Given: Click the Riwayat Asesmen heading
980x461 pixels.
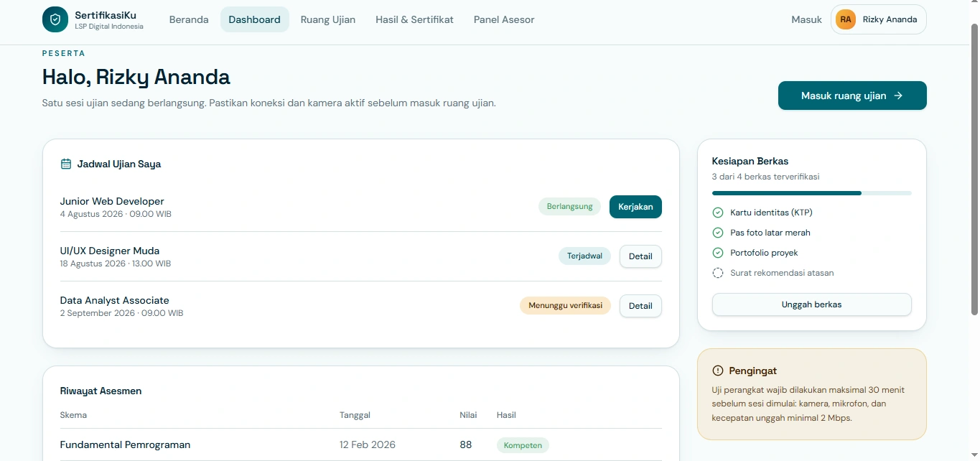Looking at the screenshot, I should point(101,391).
